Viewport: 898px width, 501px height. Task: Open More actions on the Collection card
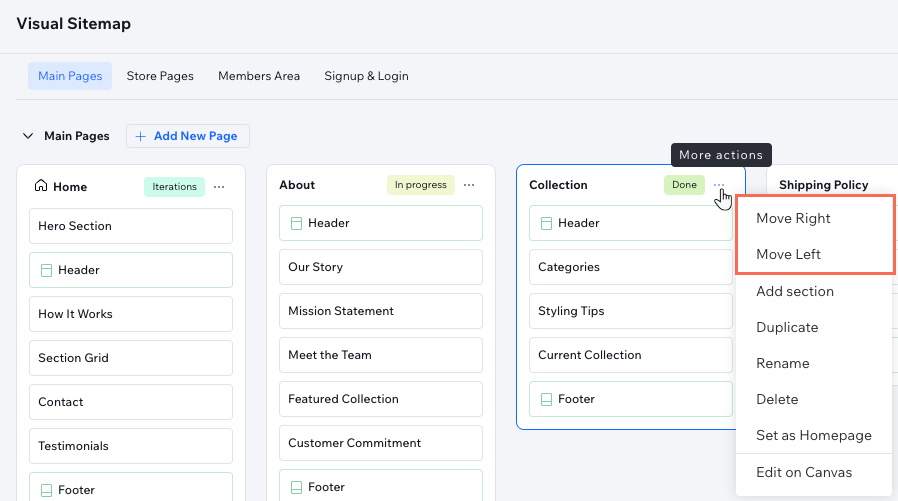(x=719, y=185)
